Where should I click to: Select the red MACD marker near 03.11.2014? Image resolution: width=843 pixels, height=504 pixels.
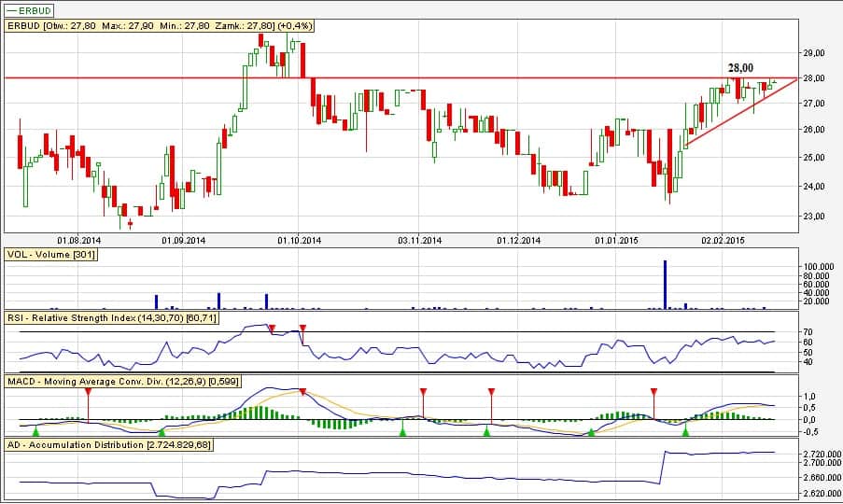click(x=423, y=391)
